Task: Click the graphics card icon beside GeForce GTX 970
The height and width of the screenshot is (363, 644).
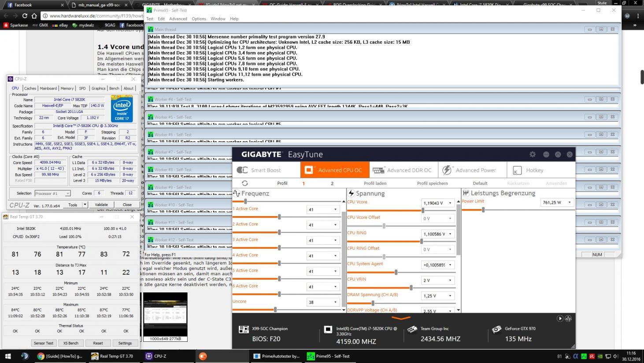Action: pos(496,329)
